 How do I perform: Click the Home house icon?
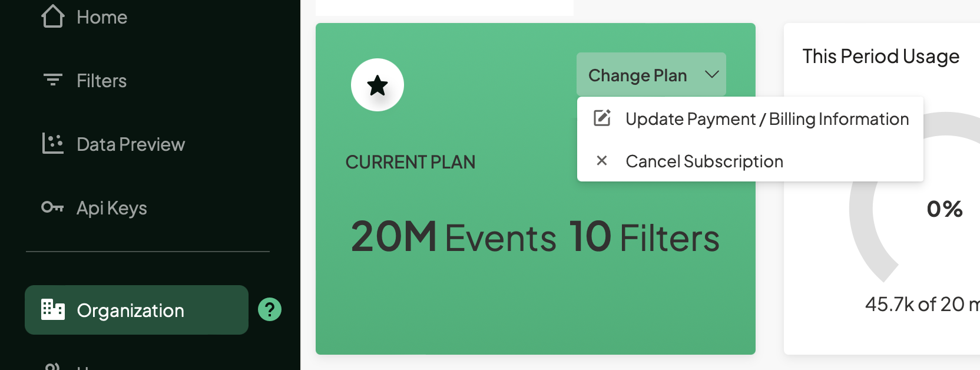pyautogui.click(x=52, y=16)
